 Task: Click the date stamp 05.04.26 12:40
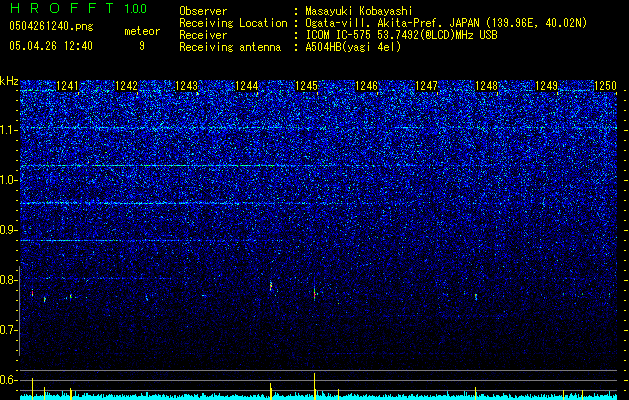[51, 46]
